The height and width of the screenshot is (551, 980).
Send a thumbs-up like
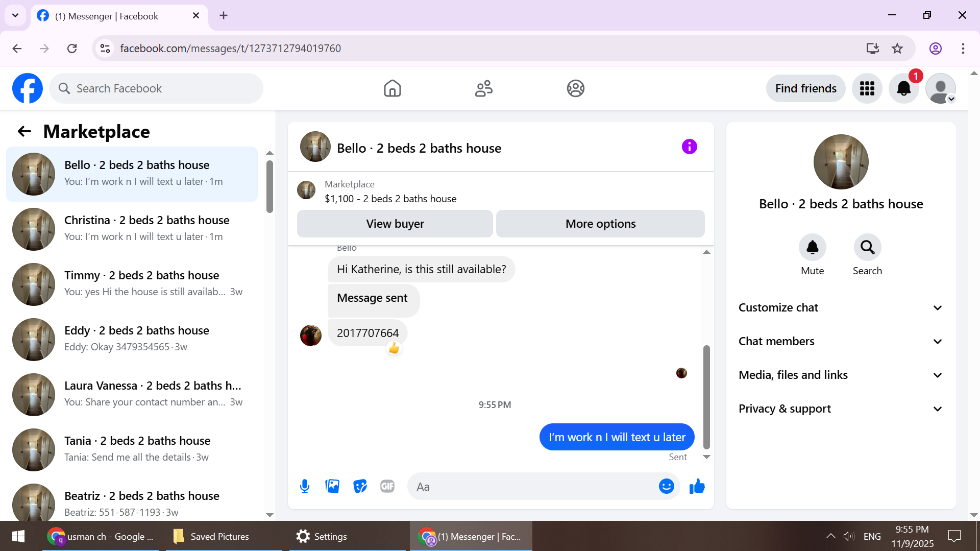click(697, 486)
